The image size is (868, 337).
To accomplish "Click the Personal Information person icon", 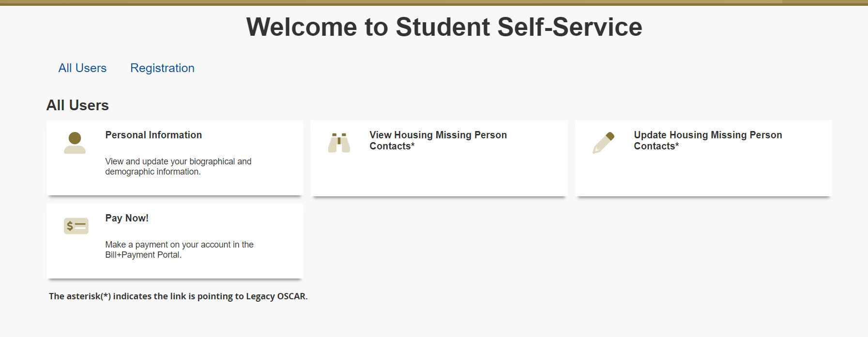I will click(75, 143).
